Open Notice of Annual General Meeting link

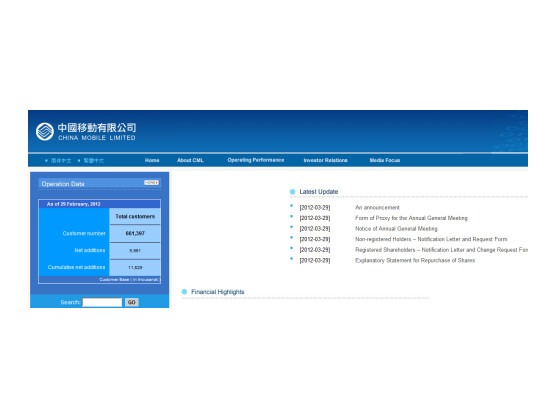(x=396, y=229)
